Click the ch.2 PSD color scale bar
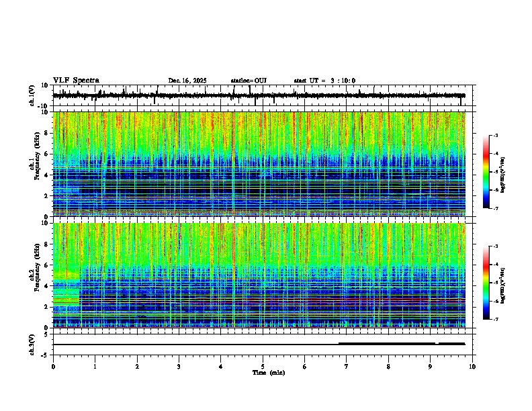Image resolution: width=532 pixels, height=411 pixels. click(x=486, y=283)
